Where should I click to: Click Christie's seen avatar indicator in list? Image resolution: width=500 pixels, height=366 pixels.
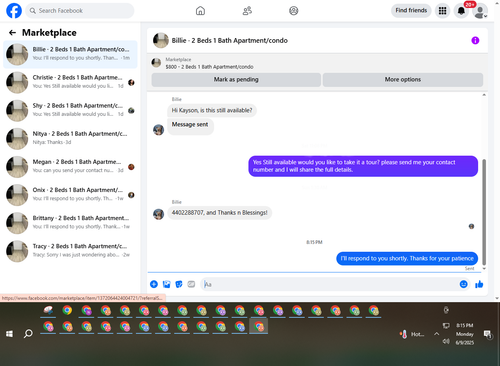coord(131,82)
